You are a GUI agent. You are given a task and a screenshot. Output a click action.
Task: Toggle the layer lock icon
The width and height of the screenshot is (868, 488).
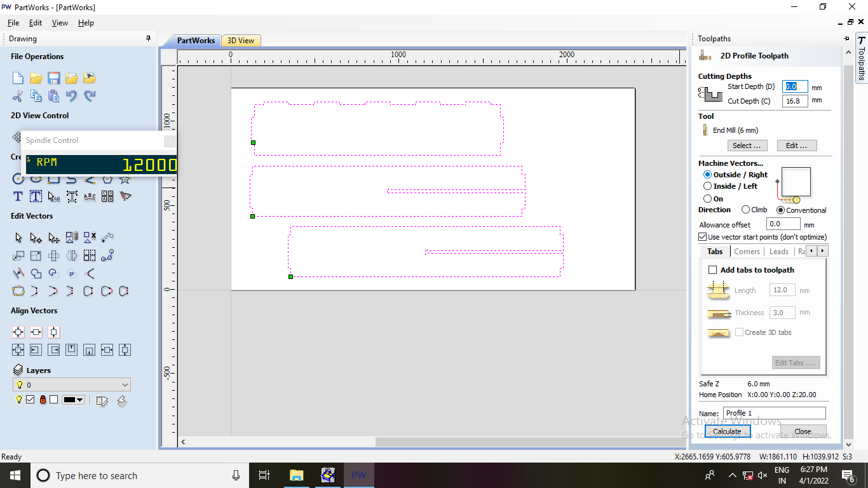pyautogui.click(x=43, y=400)
